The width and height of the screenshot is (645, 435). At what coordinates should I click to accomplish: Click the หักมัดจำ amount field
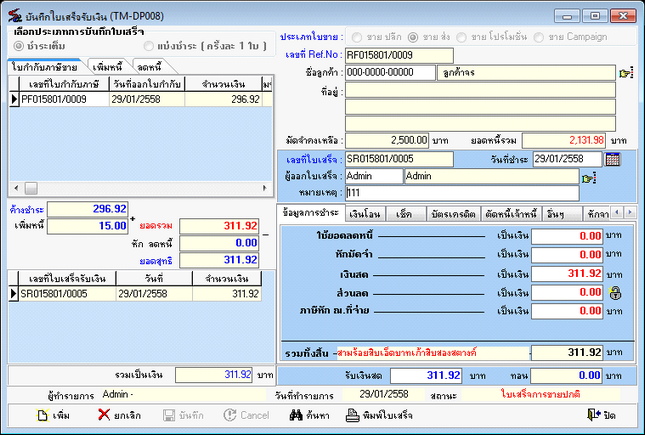click(x=567, y=255)
